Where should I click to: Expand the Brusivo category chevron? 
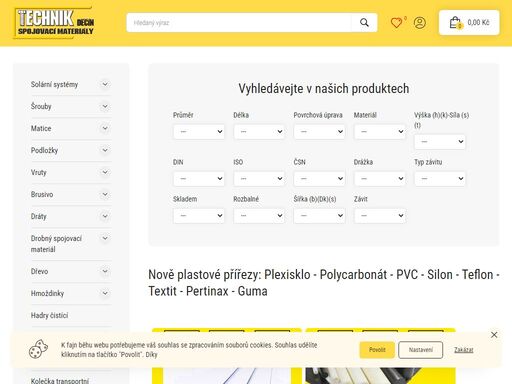point(105,194)
